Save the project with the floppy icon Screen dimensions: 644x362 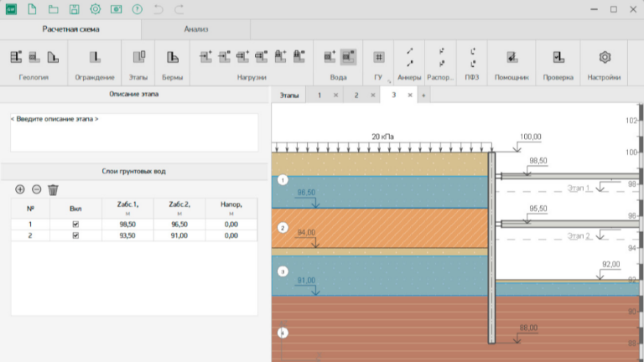coord(74,9)
